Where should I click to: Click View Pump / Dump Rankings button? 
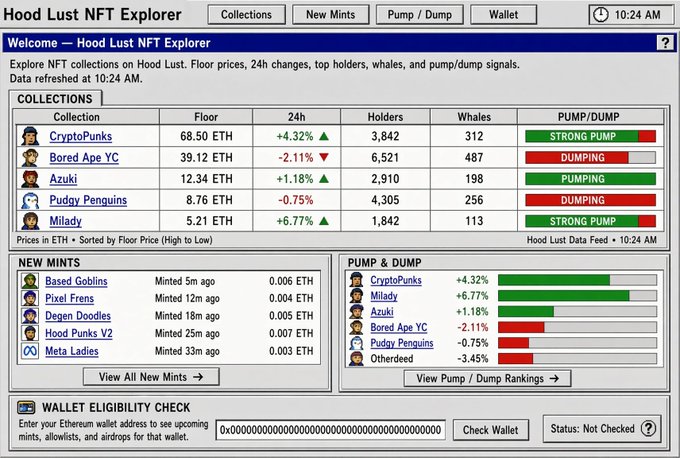pyautogui.click(x=487, y=379)
